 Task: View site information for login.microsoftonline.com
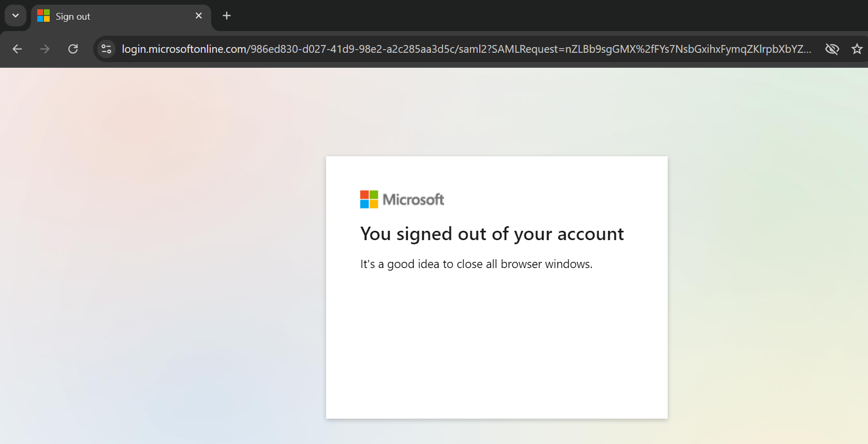(107, 49)
